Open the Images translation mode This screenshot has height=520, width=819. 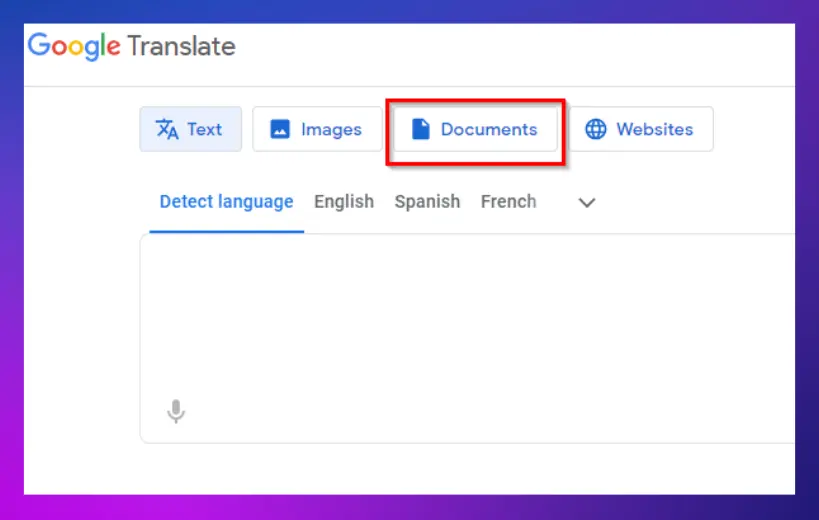point(317,130)
